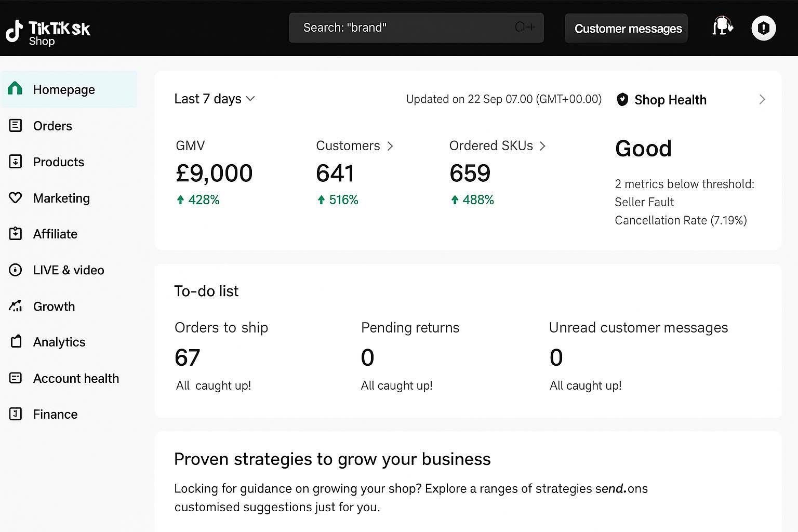Image resolution: width=798 pixels, height=532 pixels.
Task: Select the Marketing heart icon
Action: [x=16, y=198]
